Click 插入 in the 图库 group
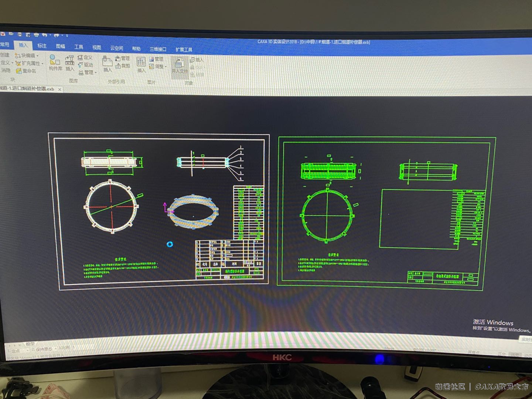 tap(70, 63)
